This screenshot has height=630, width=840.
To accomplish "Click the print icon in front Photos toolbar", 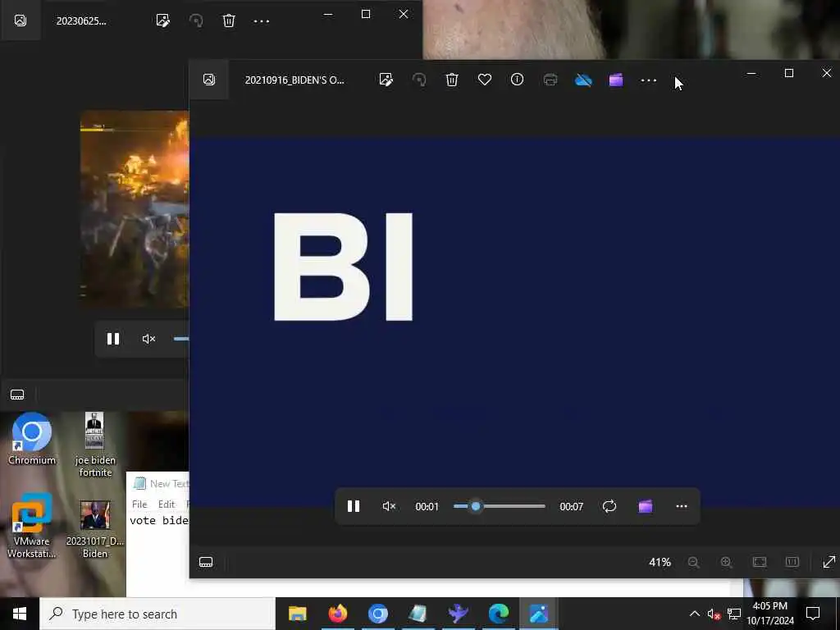I will [x=550, y=80].
